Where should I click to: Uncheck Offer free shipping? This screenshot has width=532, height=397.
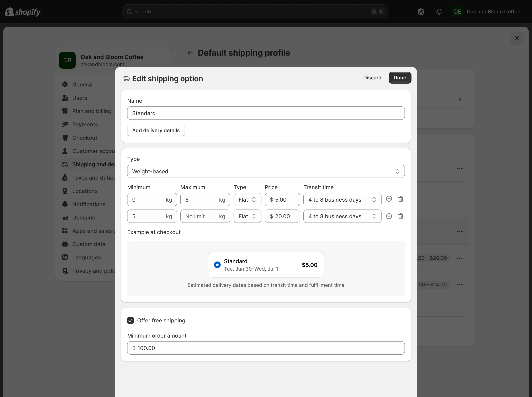pos(131,320)
